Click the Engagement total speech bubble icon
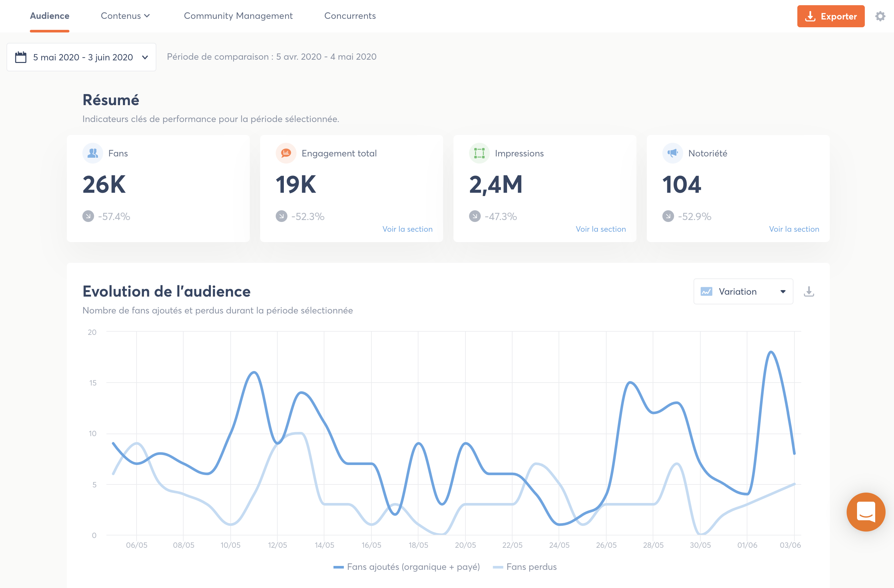Image resolution: width=894 pixels, height=588 pixels. 286,153
